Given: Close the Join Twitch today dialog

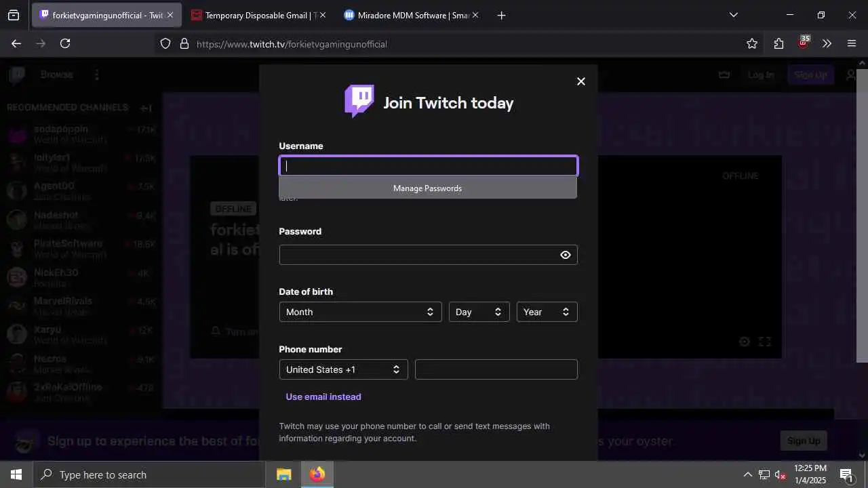Looking at the screenshot, I should coord(580,81).
